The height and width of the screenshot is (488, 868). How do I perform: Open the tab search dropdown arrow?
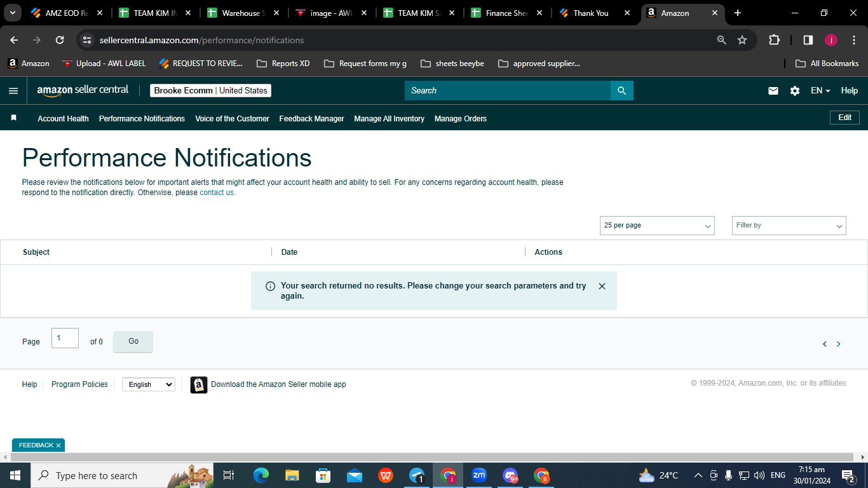[12, 13]
